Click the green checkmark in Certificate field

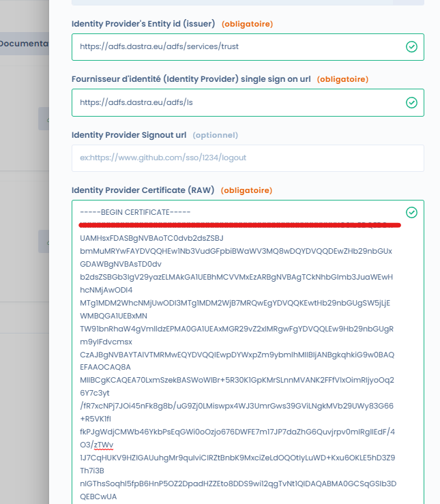point(411,213)
